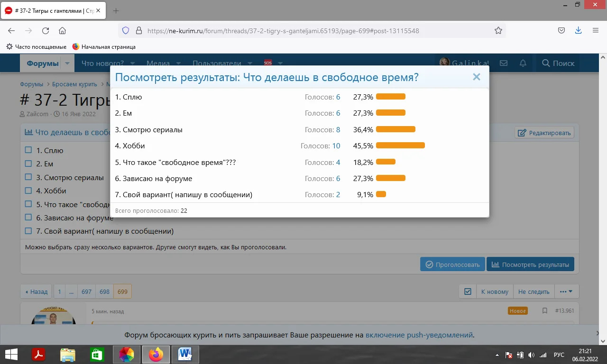This screenshot has height=364, width=607.
Task: Open Firefox downloads arrow icon
Action: (578, 31)
